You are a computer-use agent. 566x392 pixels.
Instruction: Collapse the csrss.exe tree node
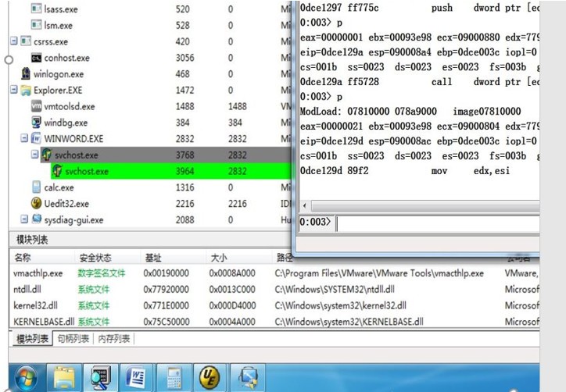point(14,41)
